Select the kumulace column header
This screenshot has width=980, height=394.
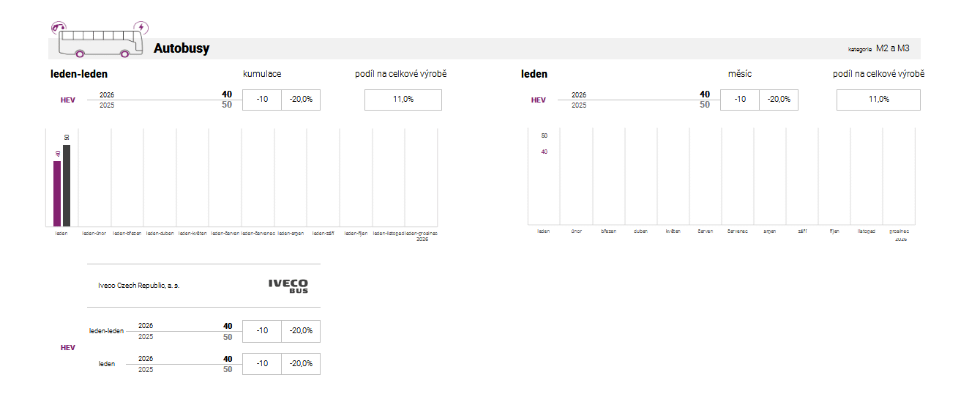pyautogui.click(x=262, y=74)
